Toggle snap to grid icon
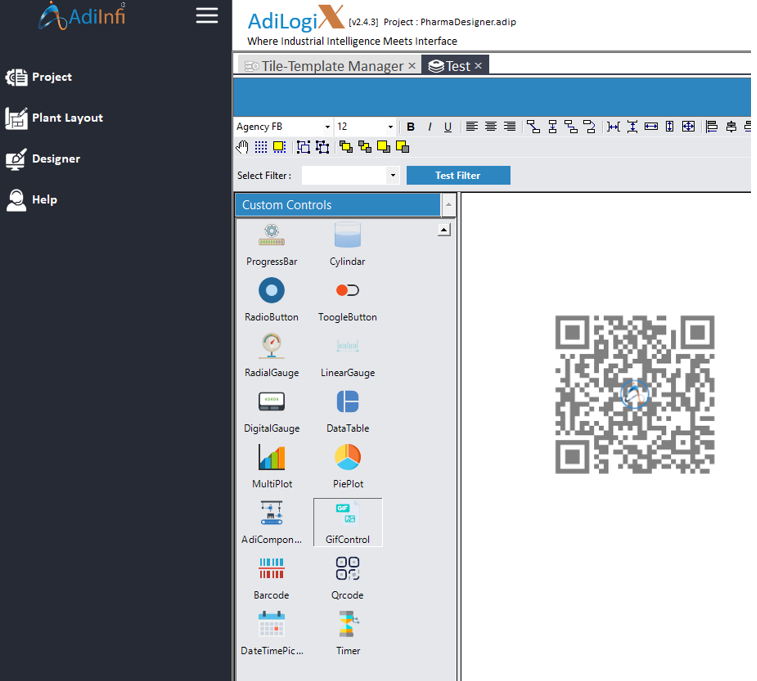 [279, 147]
